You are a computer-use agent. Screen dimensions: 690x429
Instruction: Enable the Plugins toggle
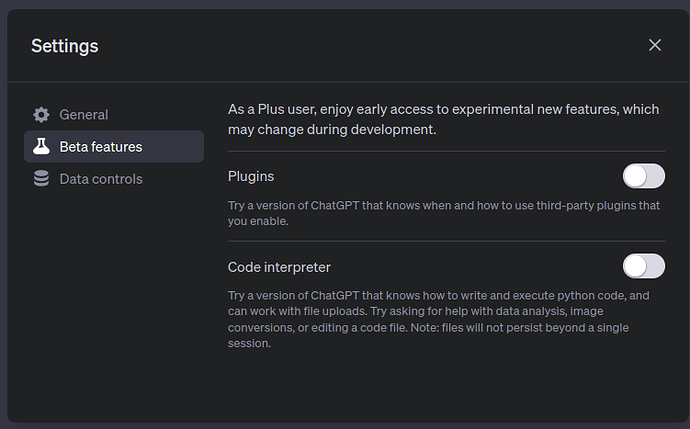[643, 177]
